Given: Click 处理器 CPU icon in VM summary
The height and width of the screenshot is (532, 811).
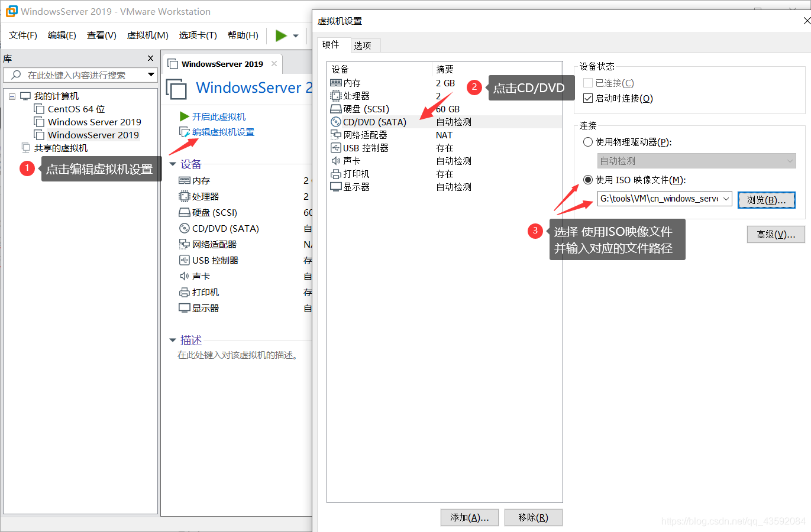Looking at the screenshot, I should pyautogui.click(x=184, y=196).
